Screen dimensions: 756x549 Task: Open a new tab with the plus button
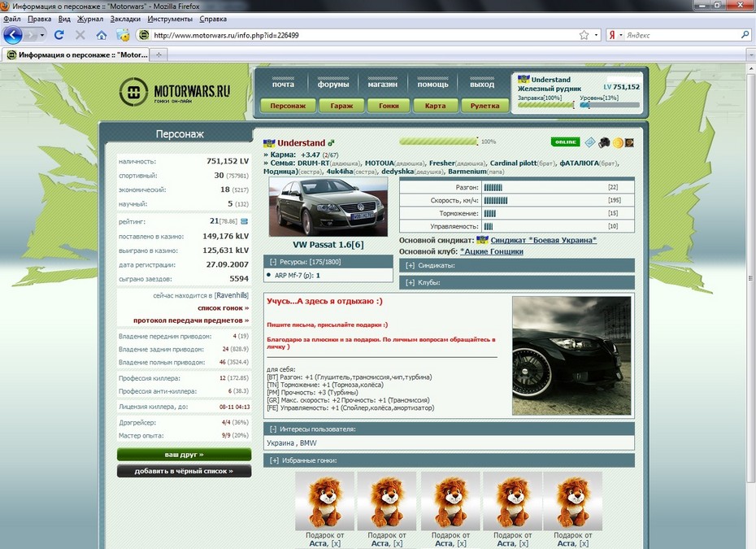click(159, 54)
